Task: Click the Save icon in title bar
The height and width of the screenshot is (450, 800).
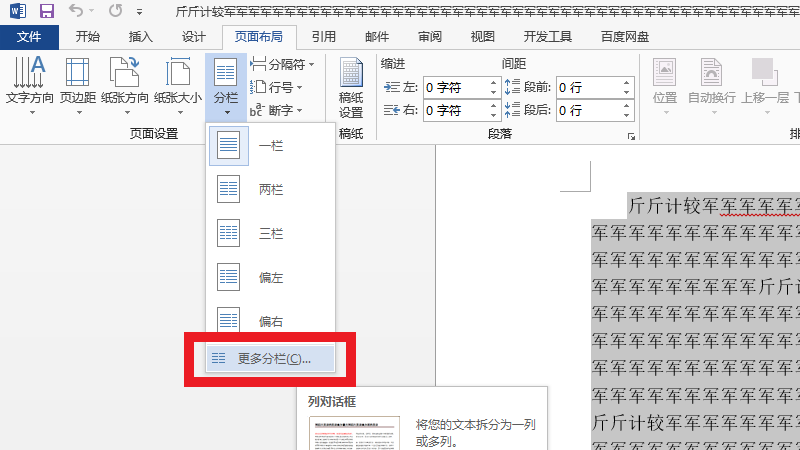Action: 46,12
